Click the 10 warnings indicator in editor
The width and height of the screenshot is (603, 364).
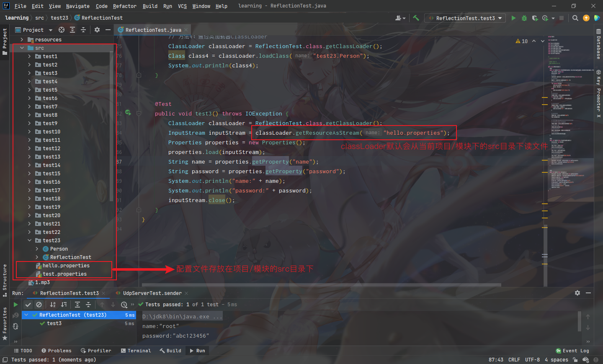coord(522,41)
